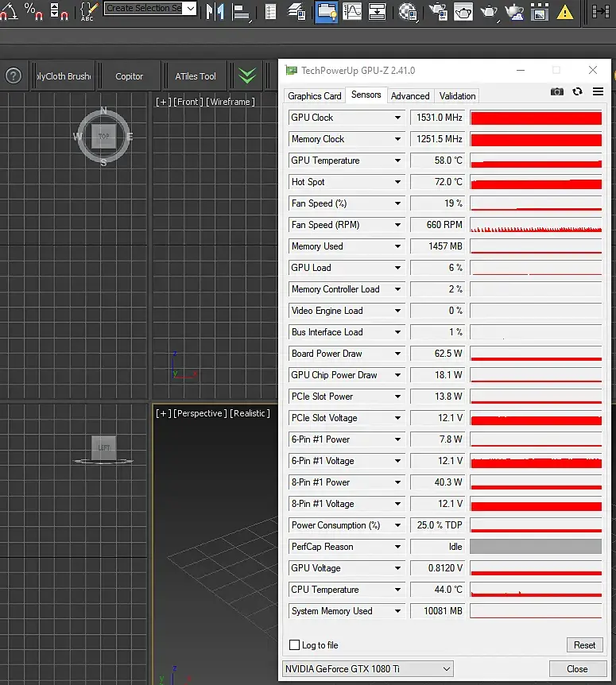Click the Top ViewCube face
Screen dimensions: 616x685
[x=103, y=137]
